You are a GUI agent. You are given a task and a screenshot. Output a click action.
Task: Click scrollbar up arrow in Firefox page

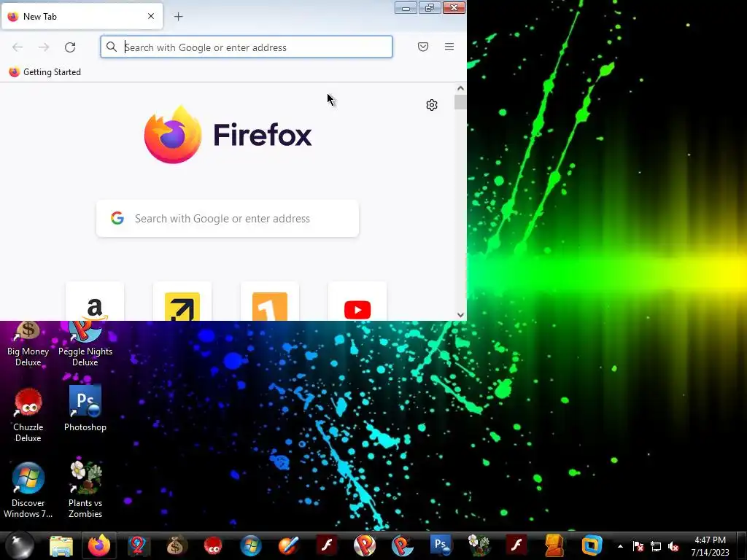coord(460,88)
